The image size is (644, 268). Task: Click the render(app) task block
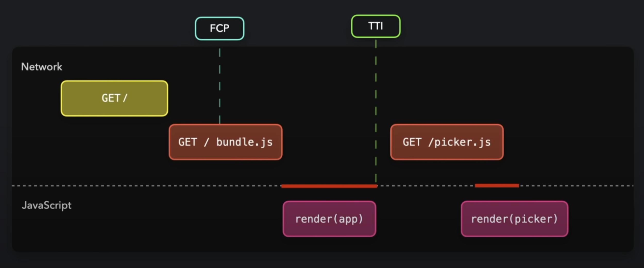(x=329, y=219)
